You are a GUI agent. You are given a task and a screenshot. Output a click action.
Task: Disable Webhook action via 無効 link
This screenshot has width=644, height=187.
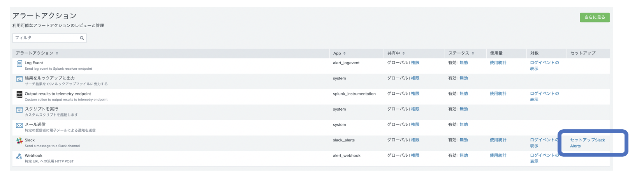click(x=464, y=155)
